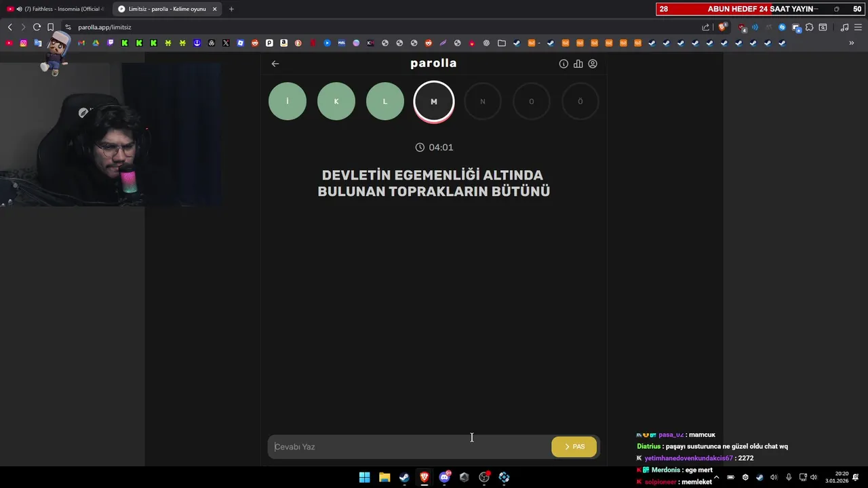Viewport: 868px width, 488px height.
Task: Open the Twitch bookmark
Action: (111, 43)
